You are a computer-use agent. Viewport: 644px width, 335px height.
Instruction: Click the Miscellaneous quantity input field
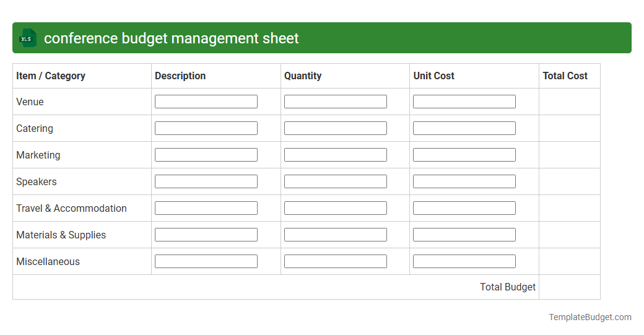[336, 261]
